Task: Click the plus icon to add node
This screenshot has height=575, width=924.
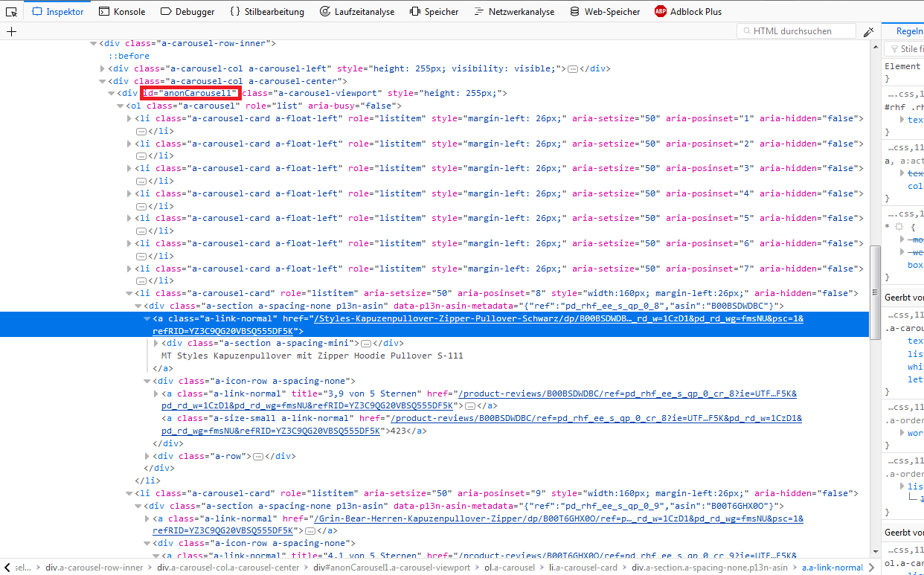Action: pos(11,31)
